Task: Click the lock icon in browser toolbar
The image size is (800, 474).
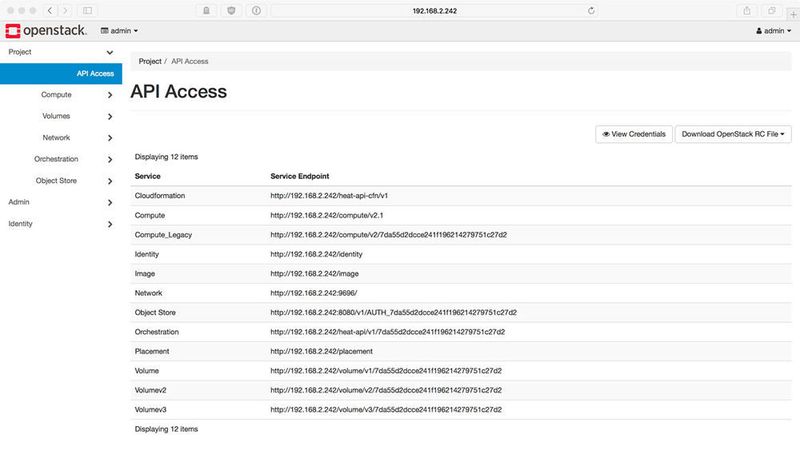Action: (206, 10)
